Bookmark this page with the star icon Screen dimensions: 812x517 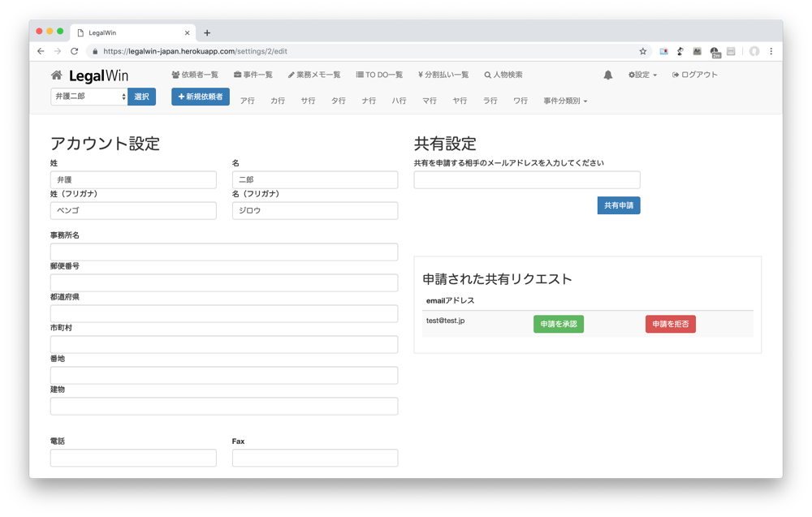(x=643, y=51)
